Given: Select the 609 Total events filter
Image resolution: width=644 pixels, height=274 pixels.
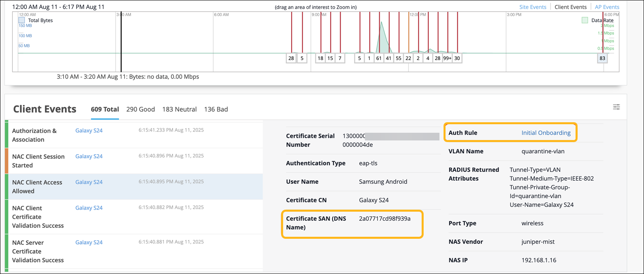Looking at the screenshot, I should (105, 109).
